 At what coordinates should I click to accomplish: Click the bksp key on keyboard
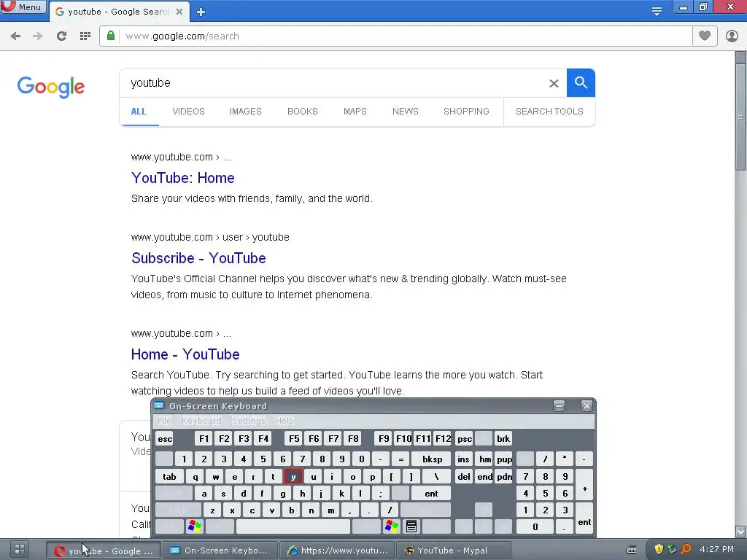tap(432, 459)
